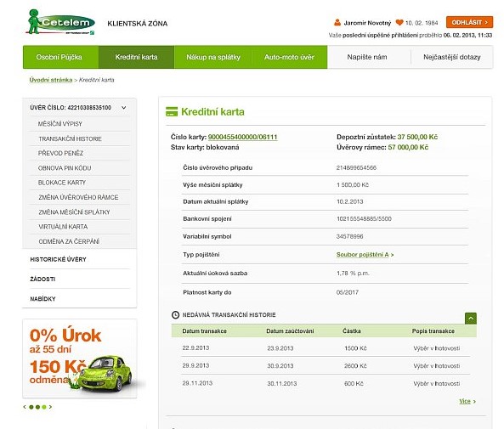This screenshot has height=429, width=504.
Task: Select Blokace karty in sidebar menu
Action: pos(62,183)
